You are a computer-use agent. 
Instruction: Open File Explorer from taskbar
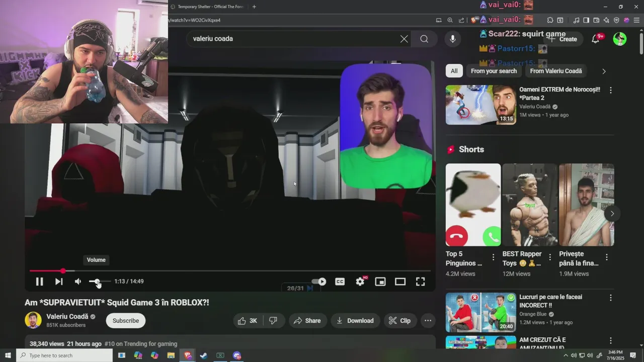[x=171, y=355]
